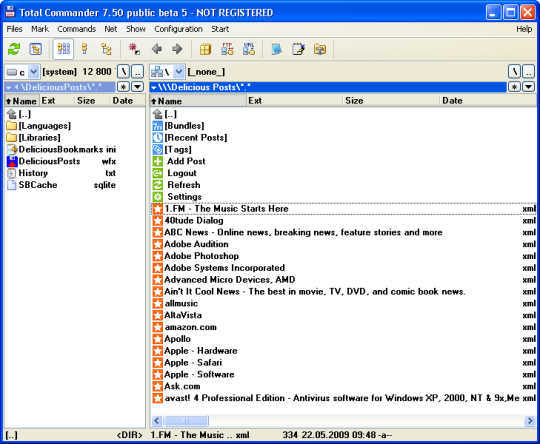Go forward with the right arrow icon
This screenshot has width=540, height=444.
tap(177, 49)
